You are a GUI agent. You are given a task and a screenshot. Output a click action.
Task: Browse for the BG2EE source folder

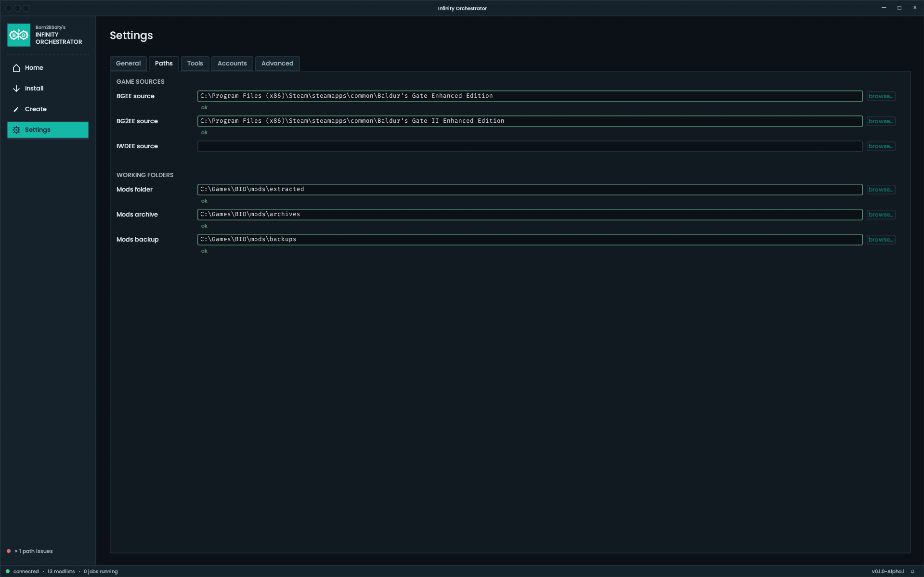[881, 121]
